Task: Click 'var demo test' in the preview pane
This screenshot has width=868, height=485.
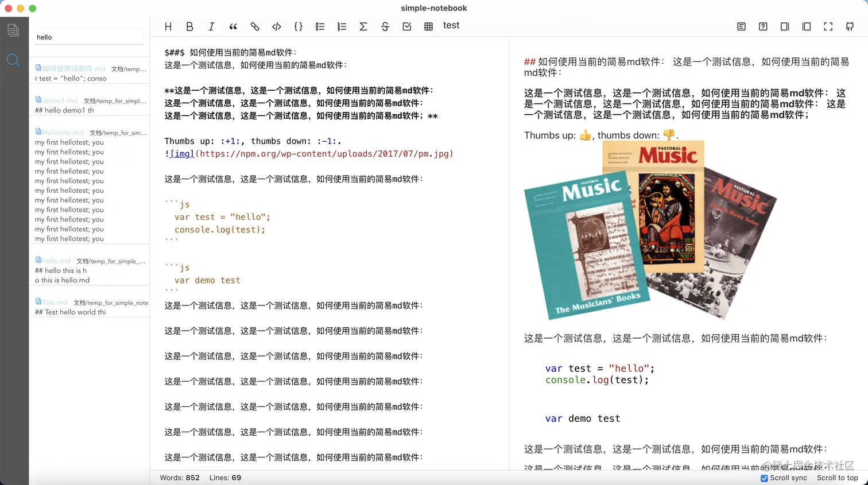Action: [583, 418]
